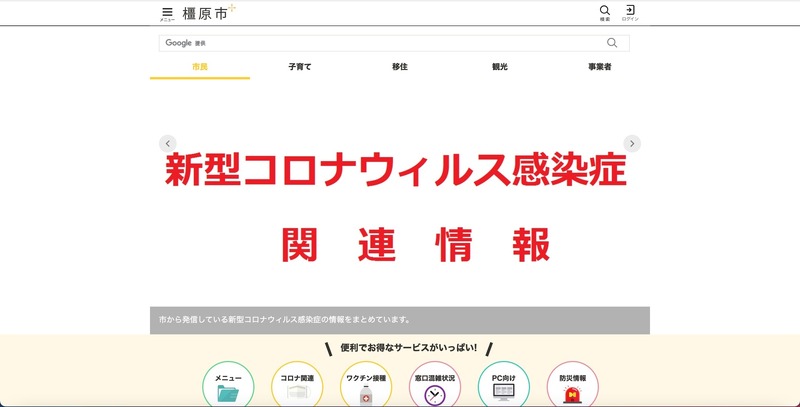Go to the 観光 tab
Image resolution: width=800 pixels, height=407 pixels.
(500, 66)
